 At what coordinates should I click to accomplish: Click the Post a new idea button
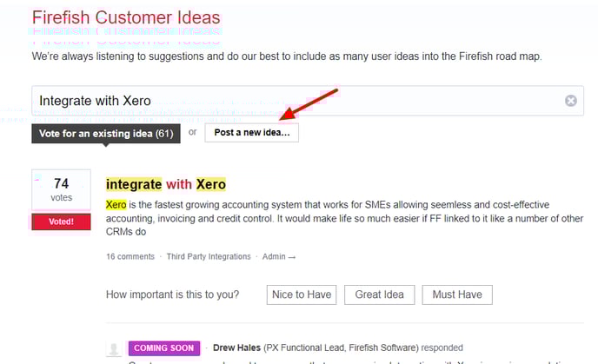(x=252, y=133)
